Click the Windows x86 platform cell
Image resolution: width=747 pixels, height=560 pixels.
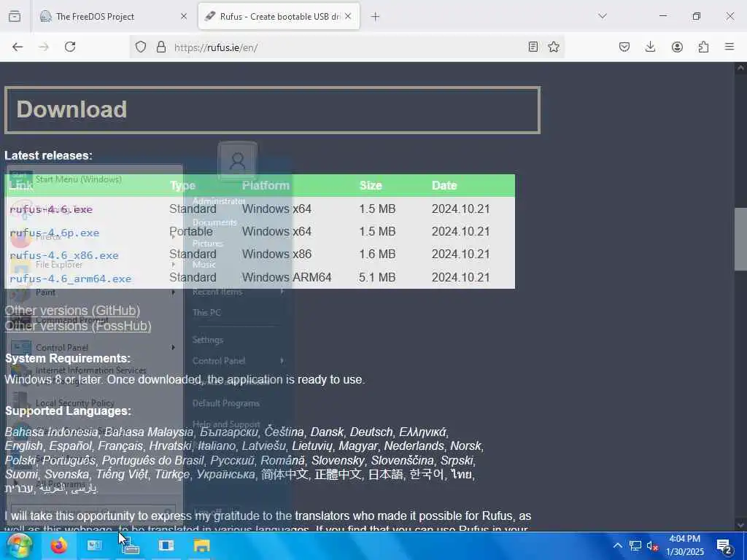click(276, 254)
